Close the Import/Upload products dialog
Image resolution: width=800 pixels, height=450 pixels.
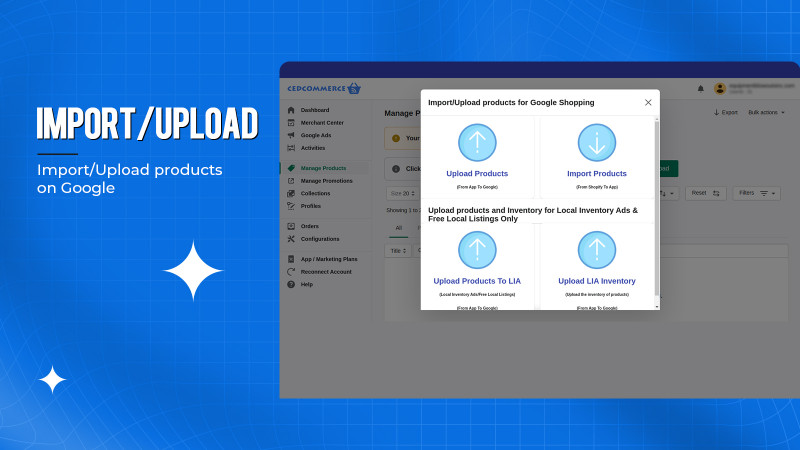point(648,102)
